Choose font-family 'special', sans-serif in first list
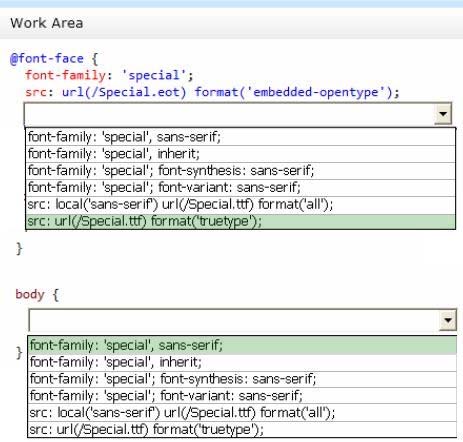Image resolution: width=463 pixels, height=442 pixels. coord(241,137)
